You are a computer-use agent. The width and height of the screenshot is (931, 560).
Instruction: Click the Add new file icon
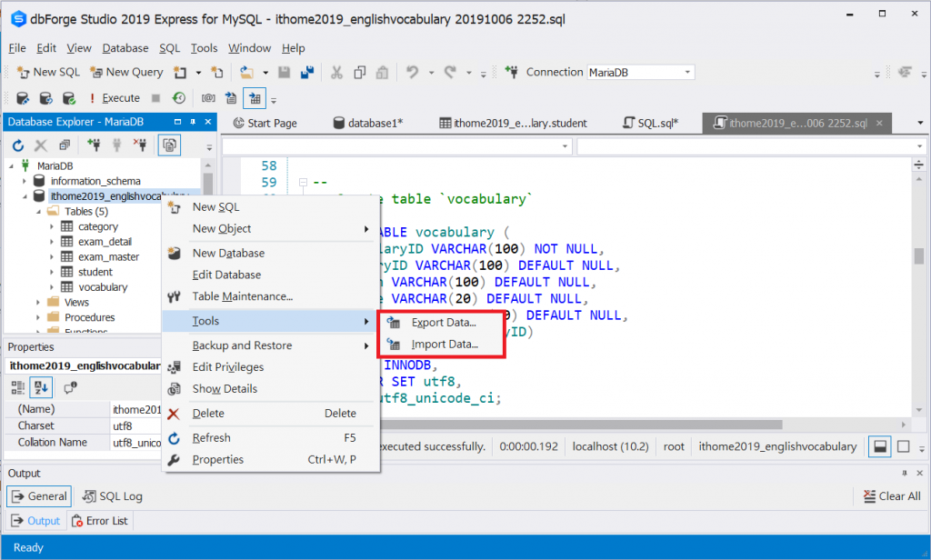click(x=217, y=73)
